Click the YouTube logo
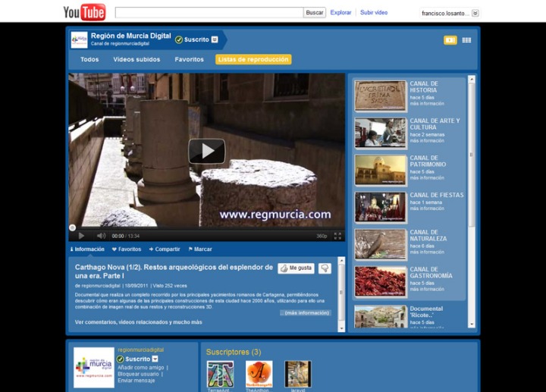 (x=83, y=12)
